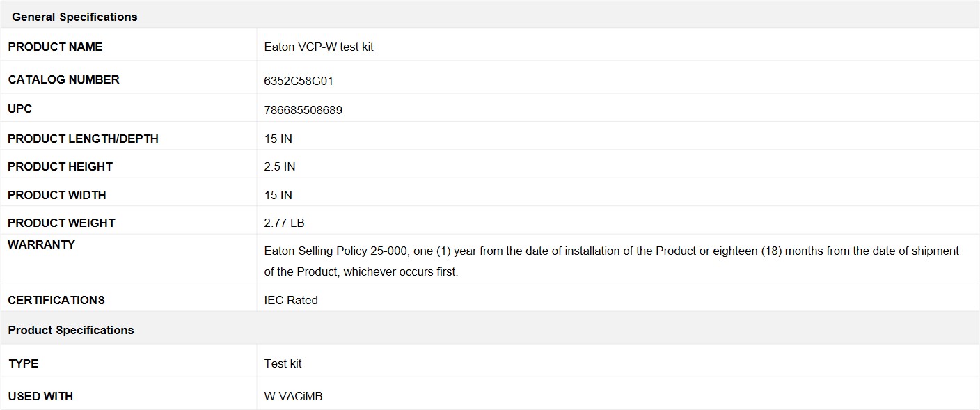Click the 2.77 LB weight value
980x410 pixels.
[284, 223]
